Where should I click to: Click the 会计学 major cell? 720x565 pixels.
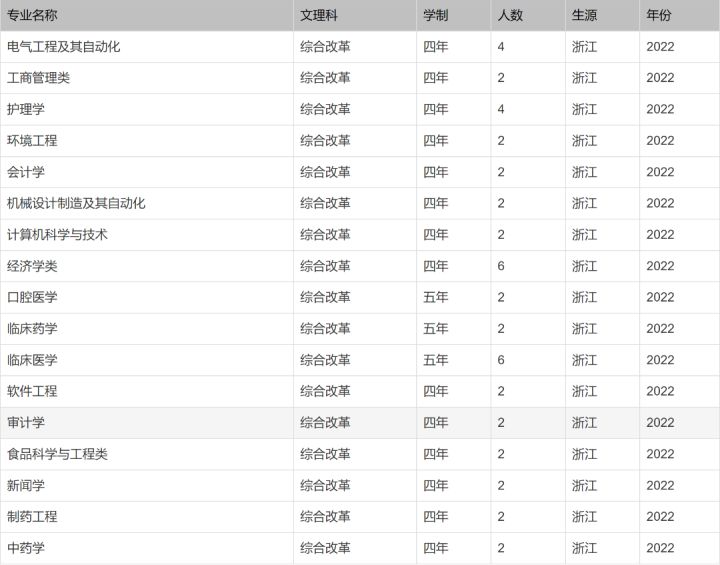pyautogui.click(x=26, y=172)
